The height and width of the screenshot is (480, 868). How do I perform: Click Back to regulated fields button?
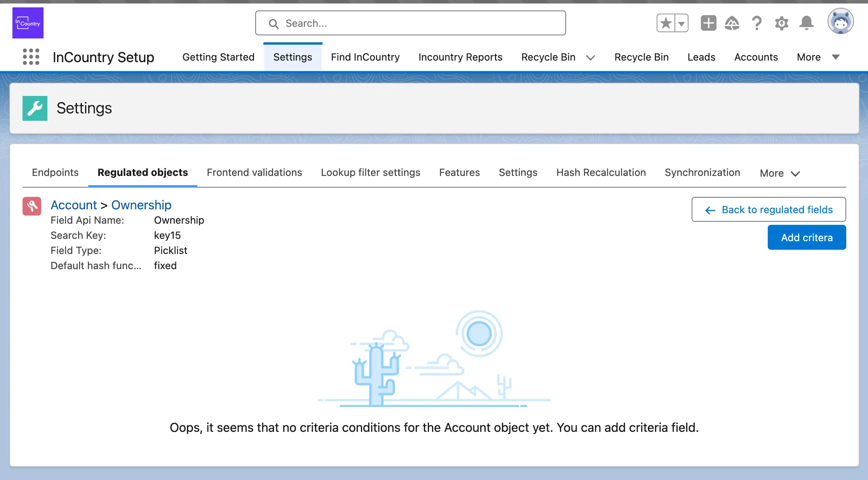(x=769, y=209)
